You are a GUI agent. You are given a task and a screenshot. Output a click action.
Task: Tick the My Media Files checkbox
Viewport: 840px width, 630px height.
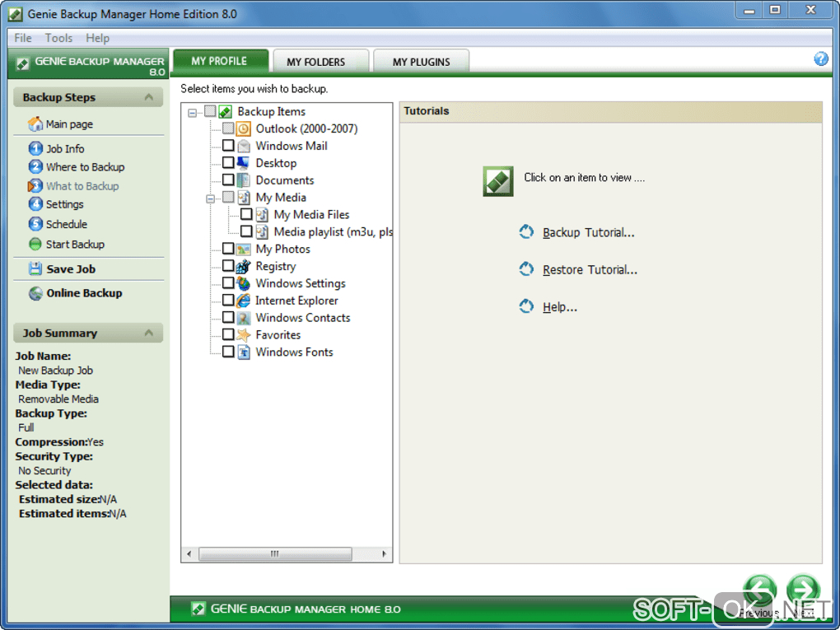pos(246,214)
